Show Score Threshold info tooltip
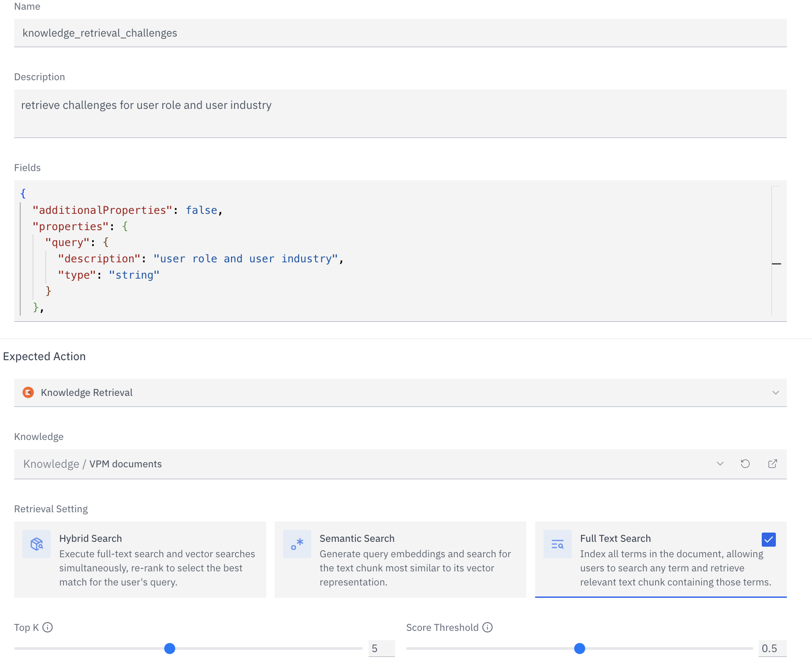 coord(488,627)
